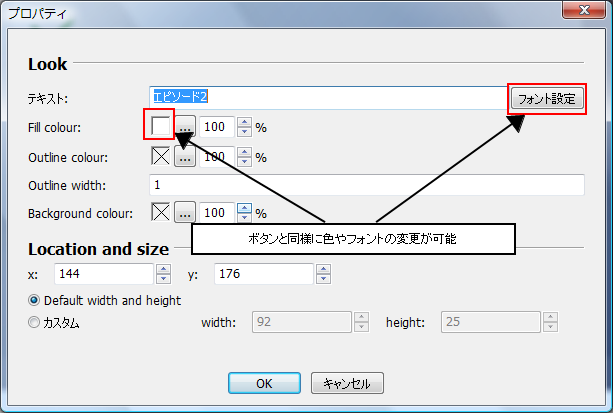Close the プロパティ dialog window
This screenshot has width=613, height=413.
pos(584,9)
